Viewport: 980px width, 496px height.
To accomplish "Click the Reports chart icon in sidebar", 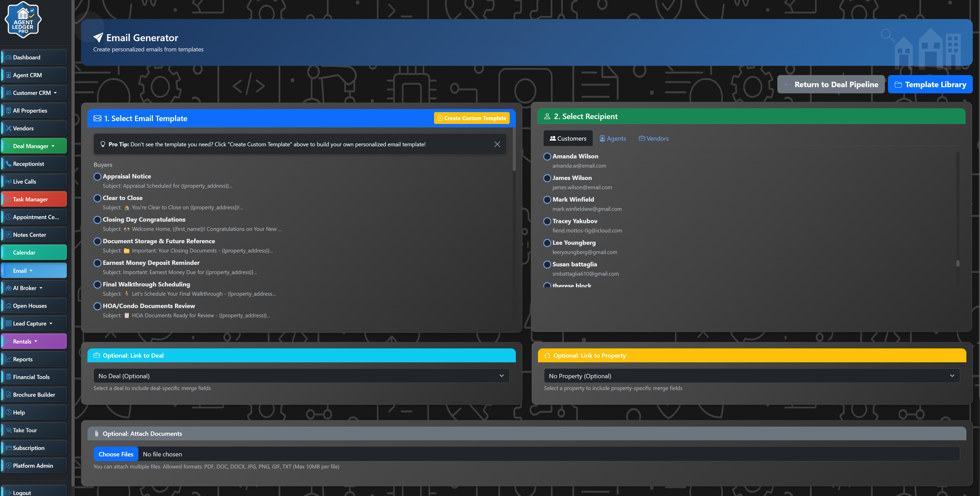I will click(x=8, y=359).
